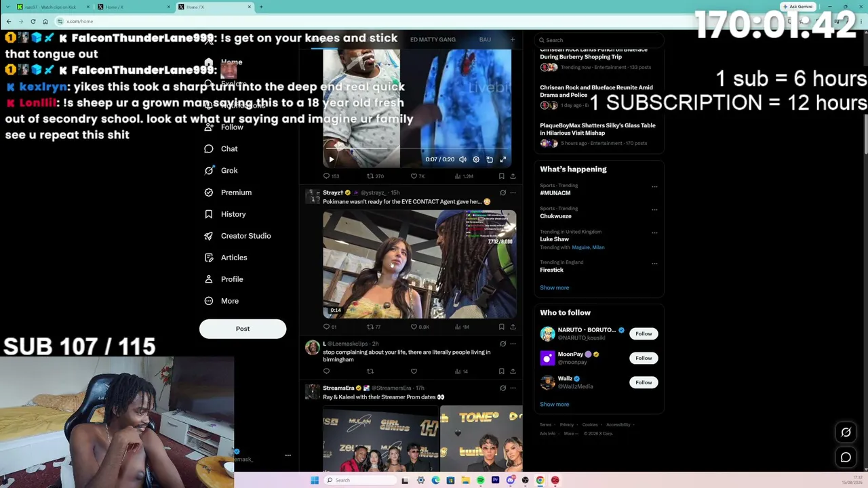Play the video in the top post
868x488 pixels.
pos(331,159)
